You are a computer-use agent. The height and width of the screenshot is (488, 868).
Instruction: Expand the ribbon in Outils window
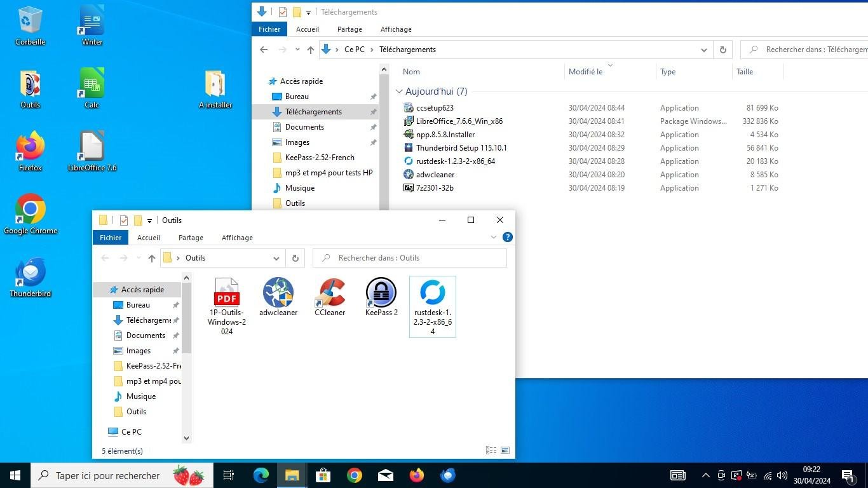494,237
